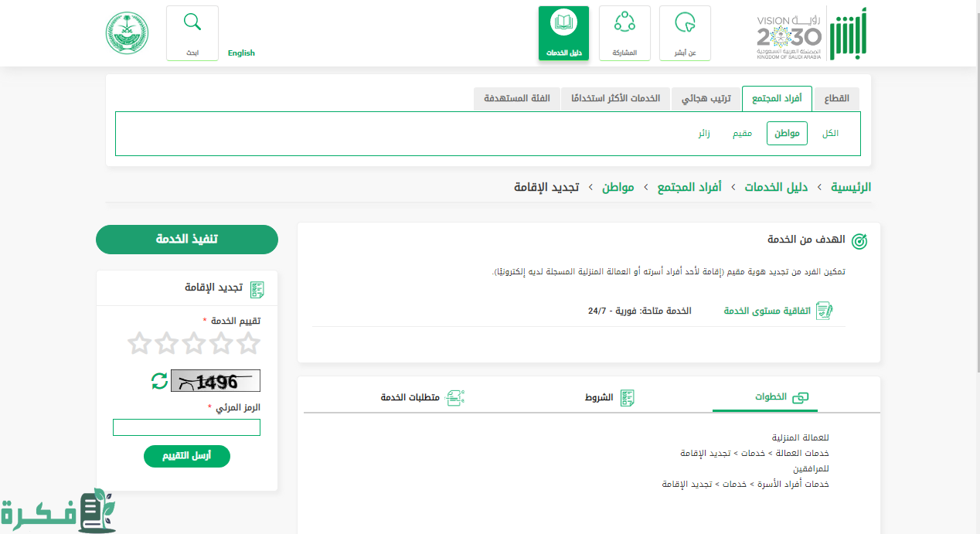Click the Absher logo
980x534 pixels.
(x=849, y=35)
